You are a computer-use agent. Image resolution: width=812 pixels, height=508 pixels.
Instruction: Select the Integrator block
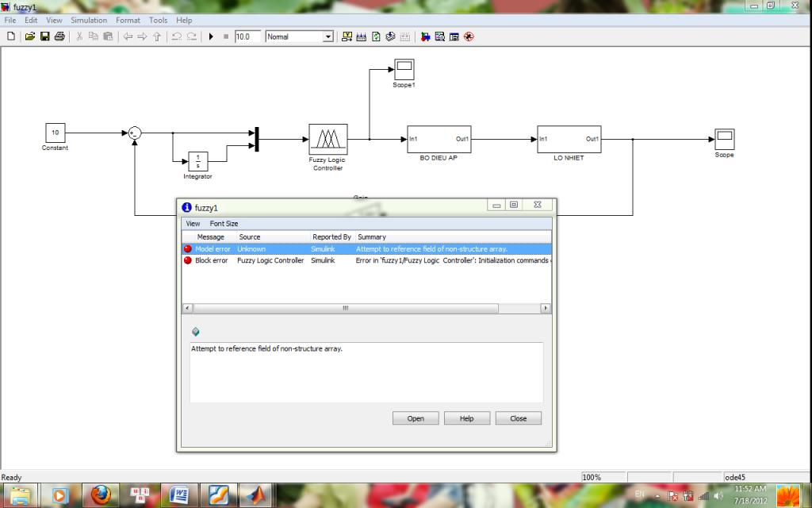197,161
